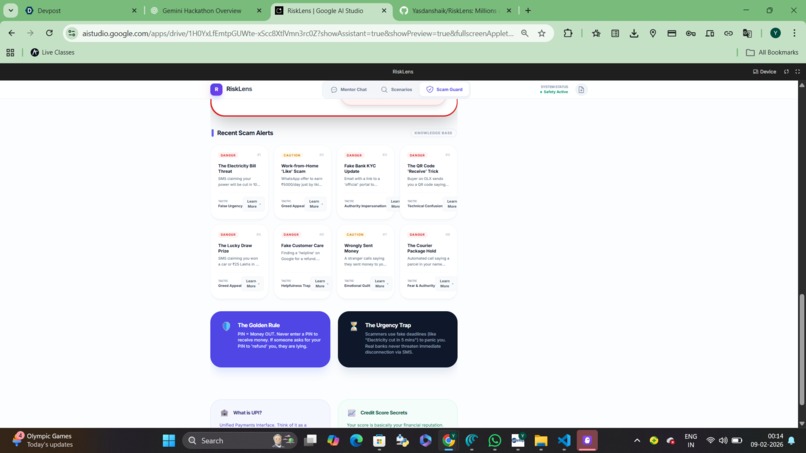
Task: Open the Live Classes bookmark
Action: click(52, 52)
